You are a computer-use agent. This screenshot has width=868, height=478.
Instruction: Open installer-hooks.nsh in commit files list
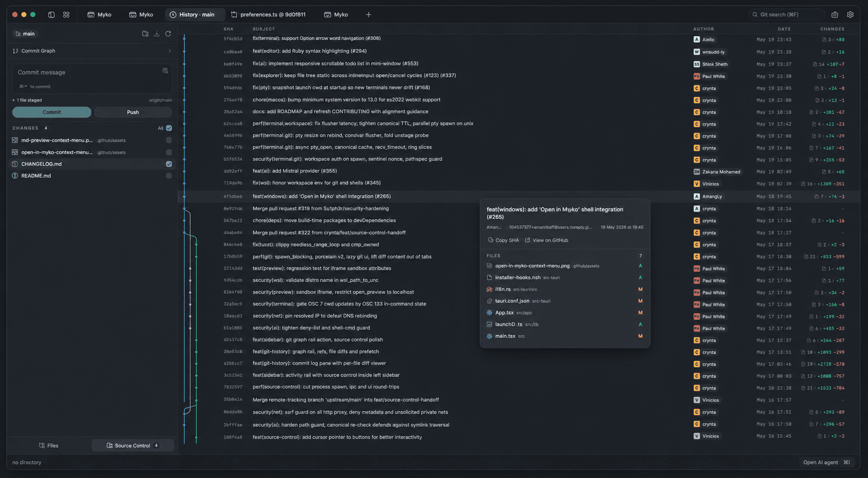(564, 278)
